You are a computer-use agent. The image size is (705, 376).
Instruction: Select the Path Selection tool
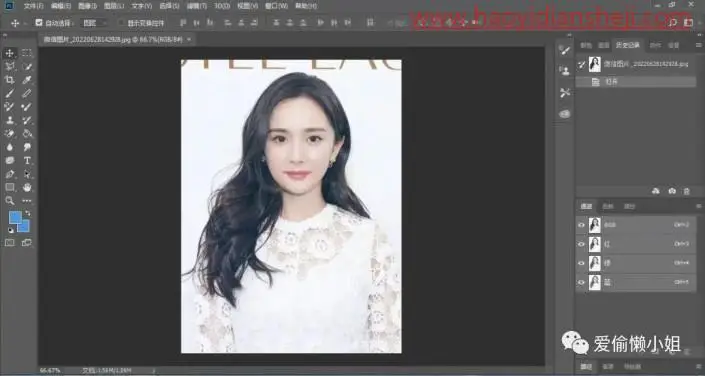coord(27,174)
